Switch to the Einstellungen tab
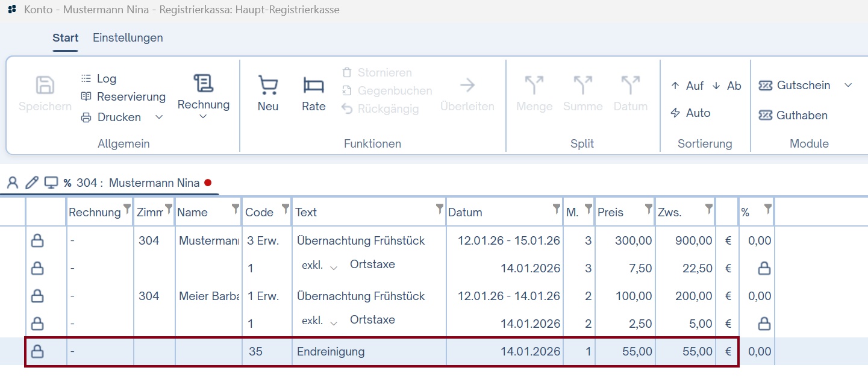Screen dimensions: 868x382 pos(128,37)
